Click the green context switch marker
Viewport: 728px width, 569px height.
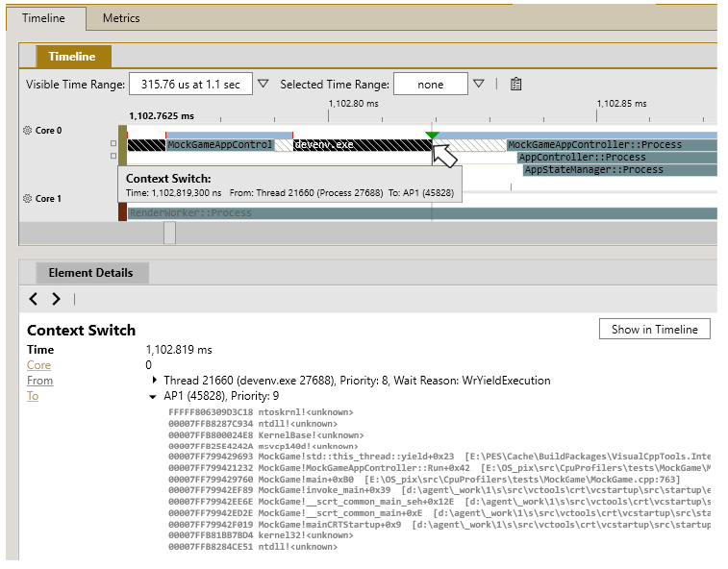pos(432,136)
